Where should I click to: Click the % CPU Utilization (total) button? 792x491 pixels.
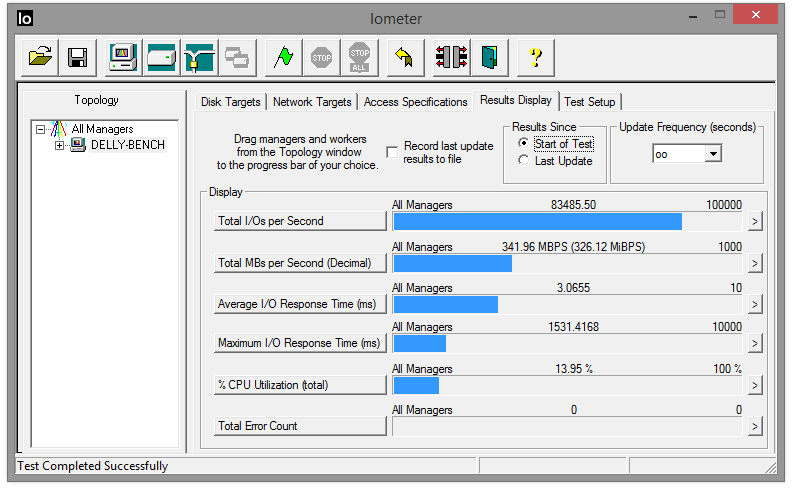(x=300, y=385)
